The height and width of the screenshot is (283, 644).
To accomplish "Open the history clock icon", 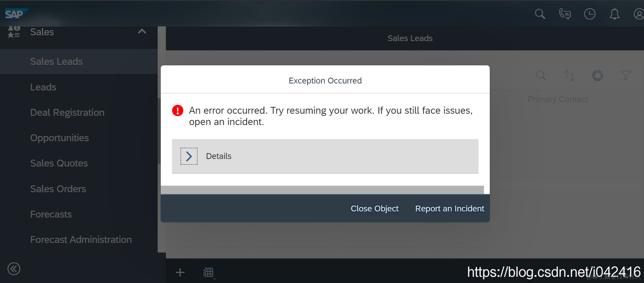I will coord(590,14).
